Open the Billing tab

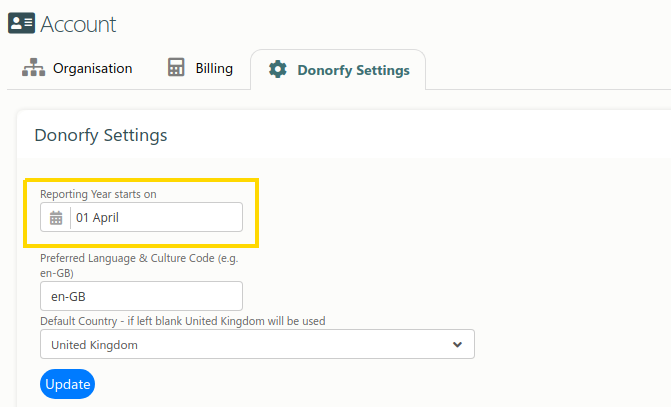pos(200,68)
